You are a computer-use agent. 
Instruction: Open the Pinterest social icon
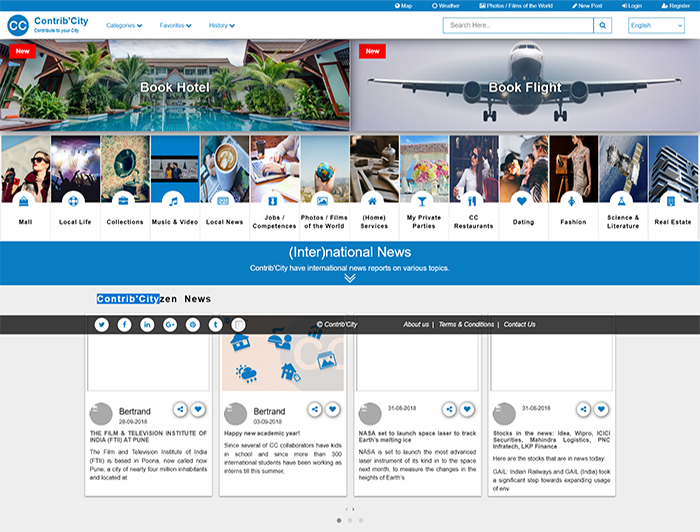193,325
